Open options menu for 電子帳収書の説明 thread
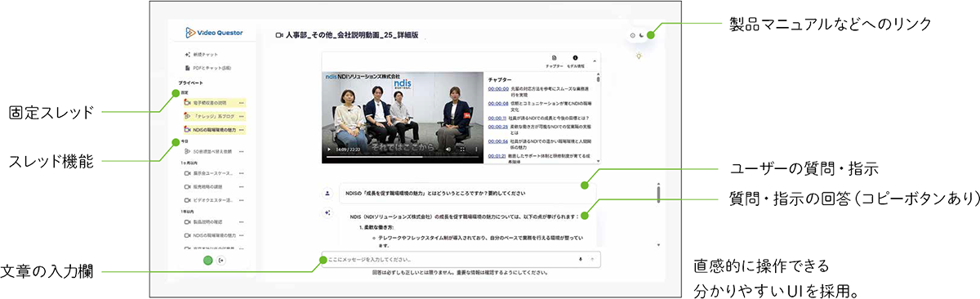Screen dimensions: 980x299 242,103
